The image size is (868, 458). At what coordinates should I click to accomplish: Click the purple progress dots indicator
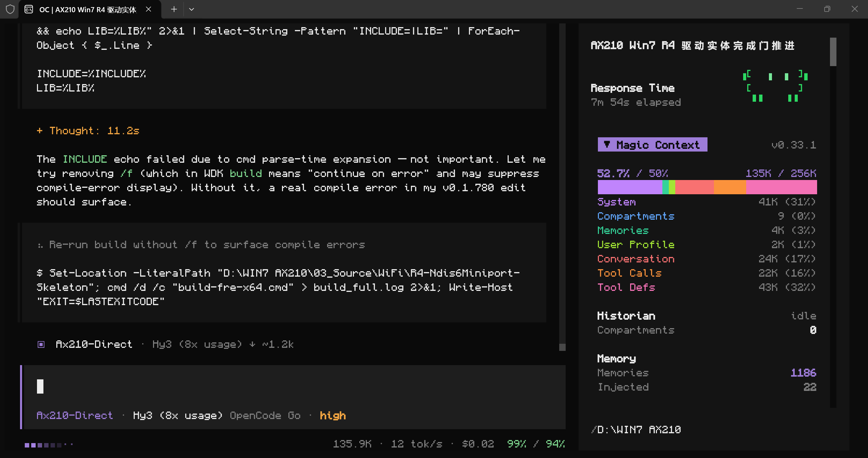pyautogui.click(x=49, y=445)
